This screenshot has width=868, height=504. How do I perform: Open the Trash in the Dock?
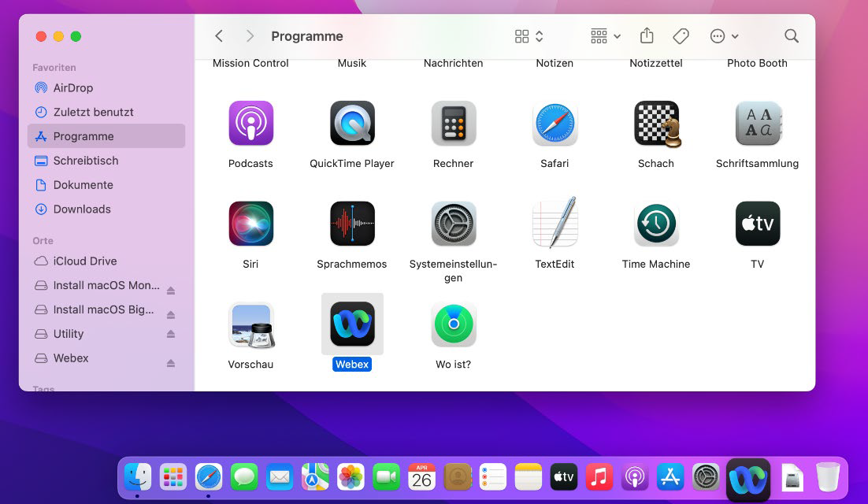pos(828,477)
